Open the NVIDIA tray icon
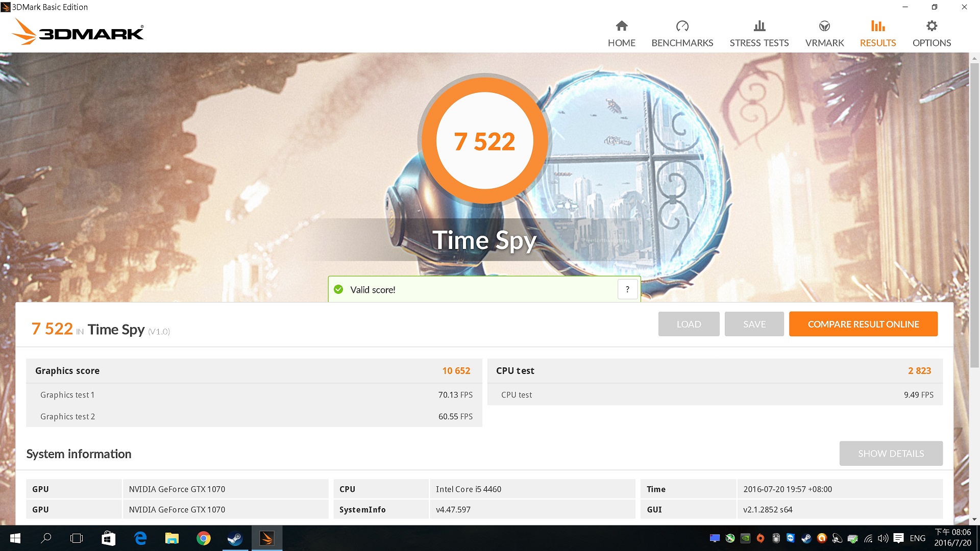 (x=745, y=538)
